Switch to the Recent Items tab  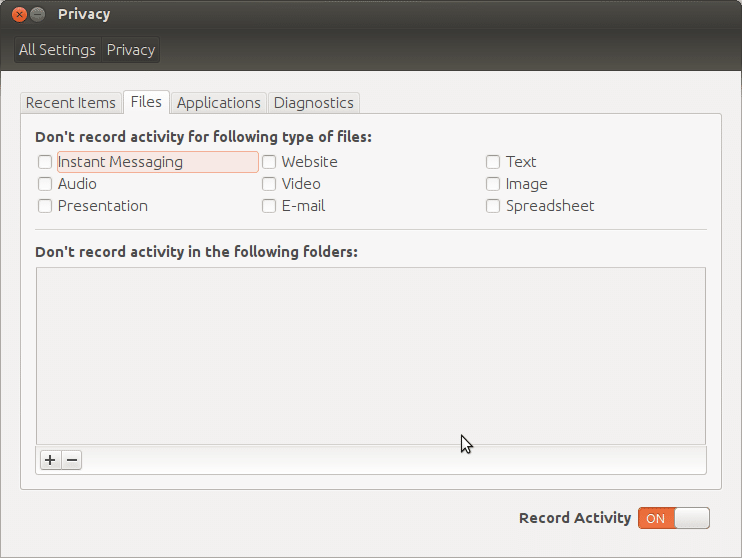(70, 102)
